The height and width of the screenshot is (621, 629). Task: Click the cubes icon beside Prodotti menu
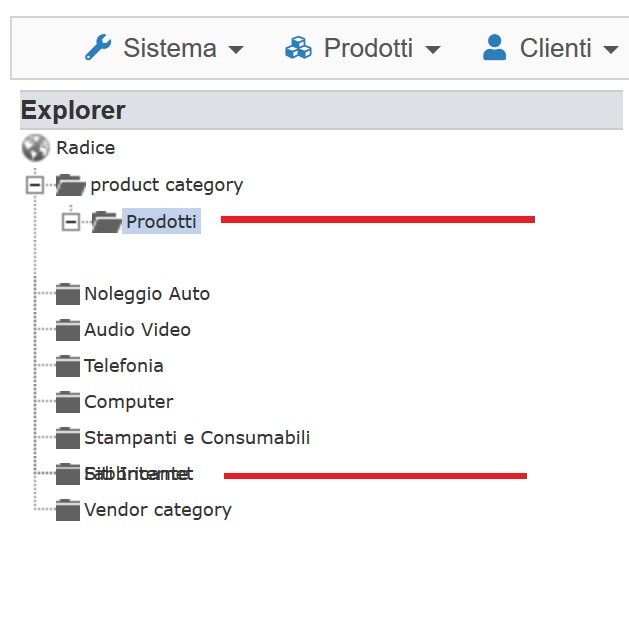tap(298, 47)
